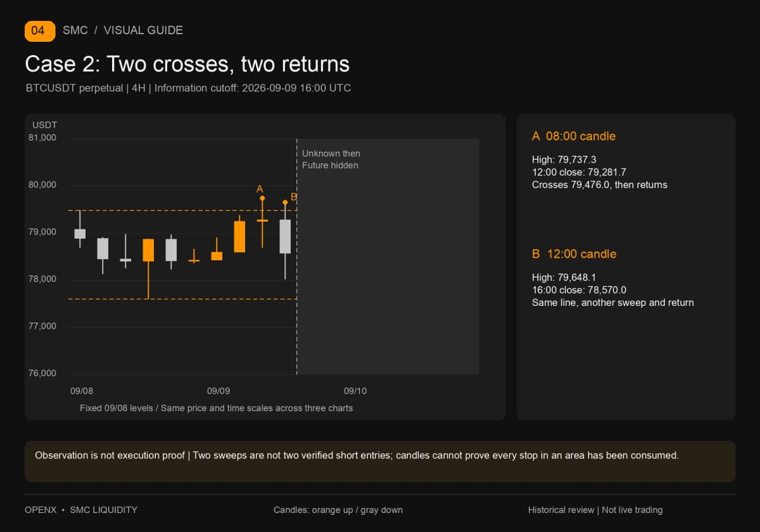This screenshot has width=760, height=532.
Task: Click the VISUAL GUIDE breadcrumb text
Action: [x=143, y=30]
